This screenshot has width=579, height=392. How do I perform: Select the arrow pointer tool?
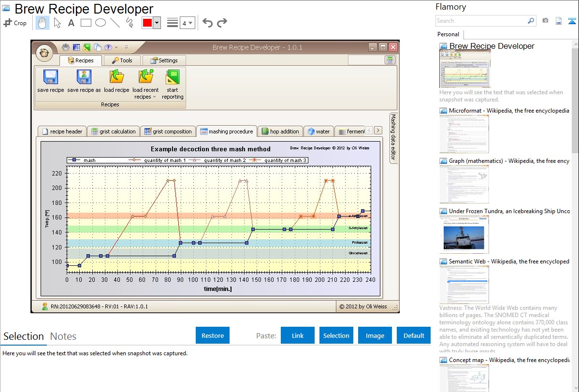coord(57,23)
